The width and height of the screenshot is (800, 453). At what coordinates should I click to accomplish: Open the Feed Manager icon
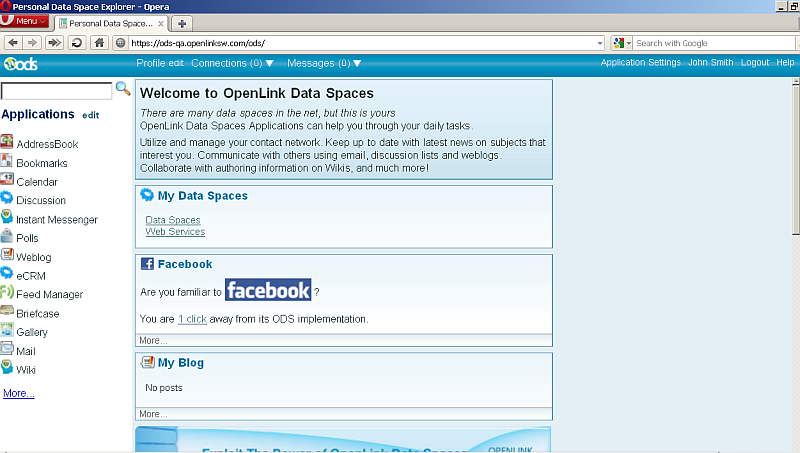pos(7,293)
